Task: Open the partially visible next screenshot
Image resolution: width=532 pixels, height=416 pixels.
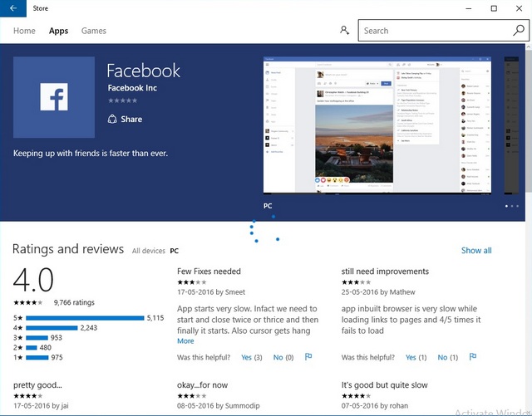Action: click(511, 125)
